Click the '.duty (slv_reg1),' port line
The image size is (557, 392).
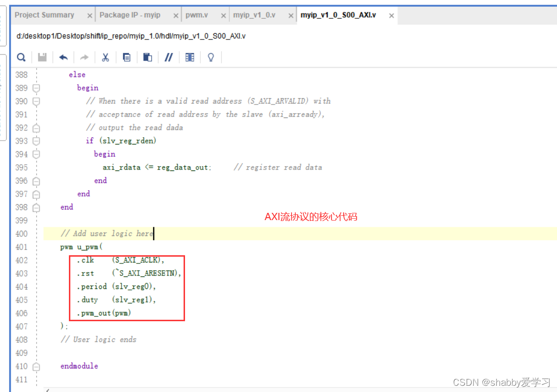(116, 300)
